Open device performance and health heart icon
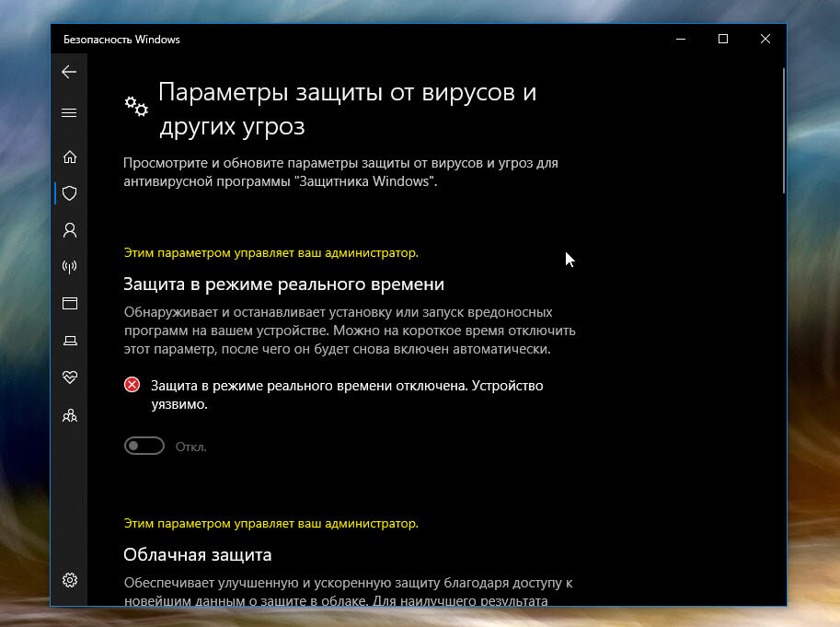 (x=69, y=377)
